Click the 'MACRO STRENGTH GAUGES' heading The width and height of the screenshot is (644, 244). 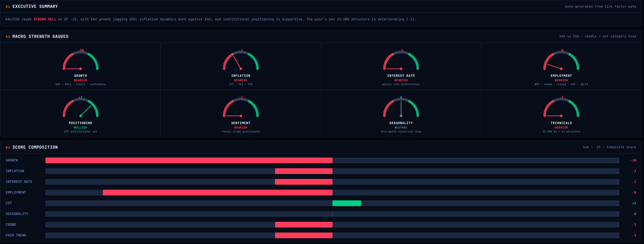(x=40, y=36)
